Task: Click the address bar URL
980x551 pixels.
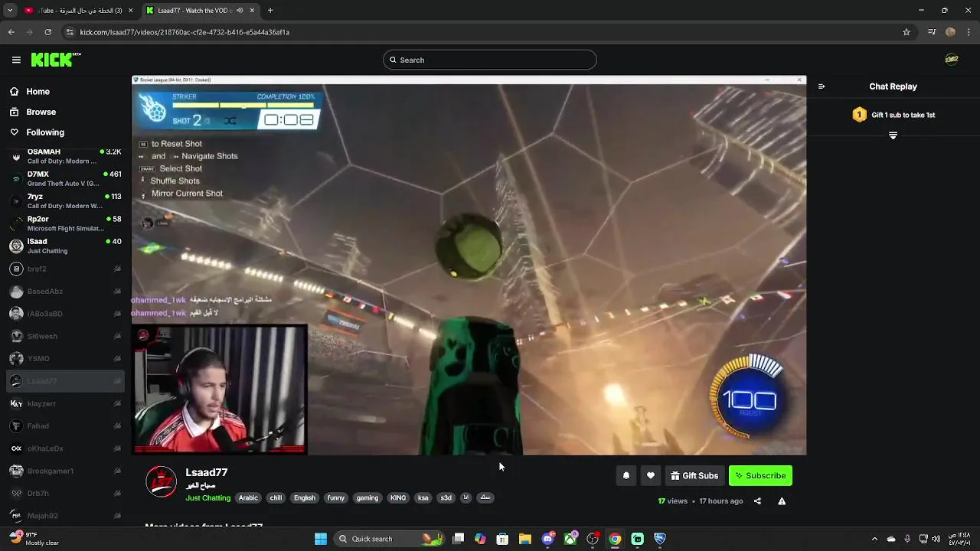Action: coord(185,32)
